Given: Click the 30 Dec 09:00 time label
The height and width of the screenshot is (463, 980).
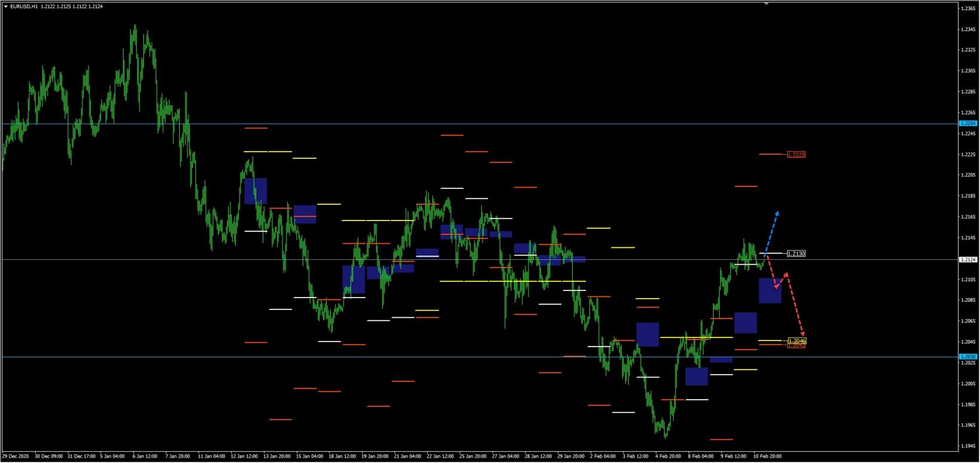Looking at the screenshot, I should pyautogui.click(x=50, y=456).
